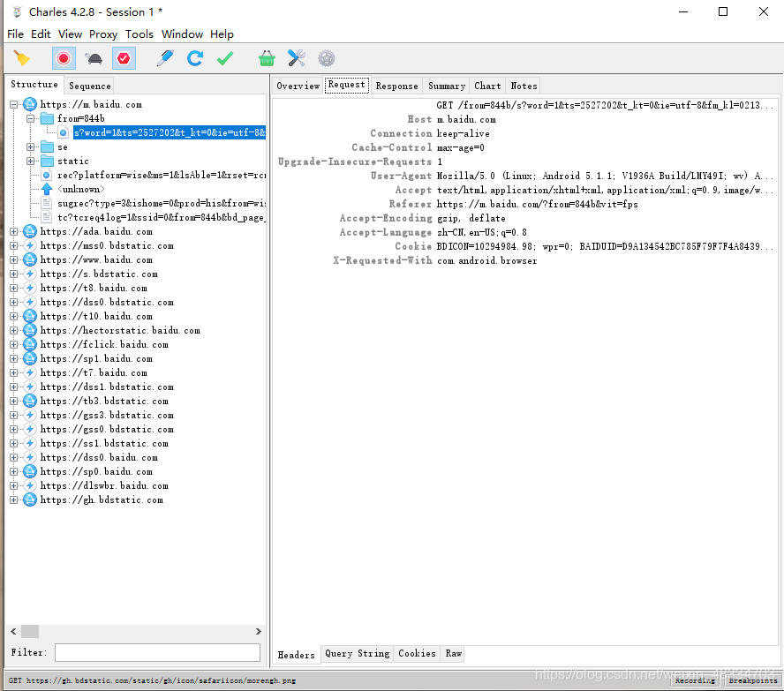Click into the Filter input field
784x691 pixels.
click(157, 652)
